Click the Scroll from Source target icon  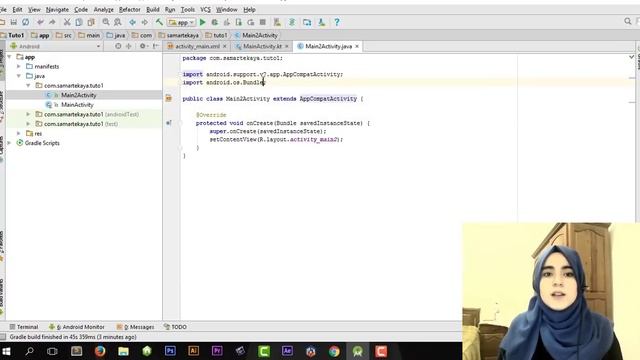click(x=118, y=46)
